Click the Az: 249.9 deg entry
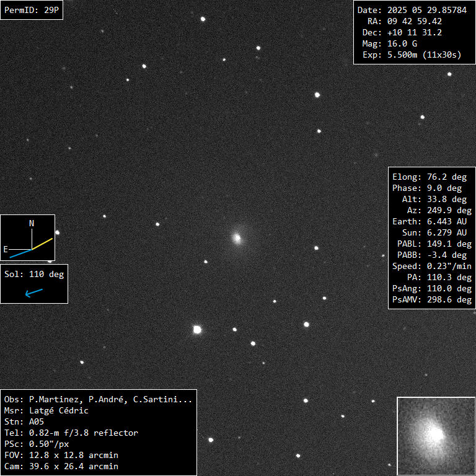The height and width of the screenshot is (476, 476). [x=439, y=210]
